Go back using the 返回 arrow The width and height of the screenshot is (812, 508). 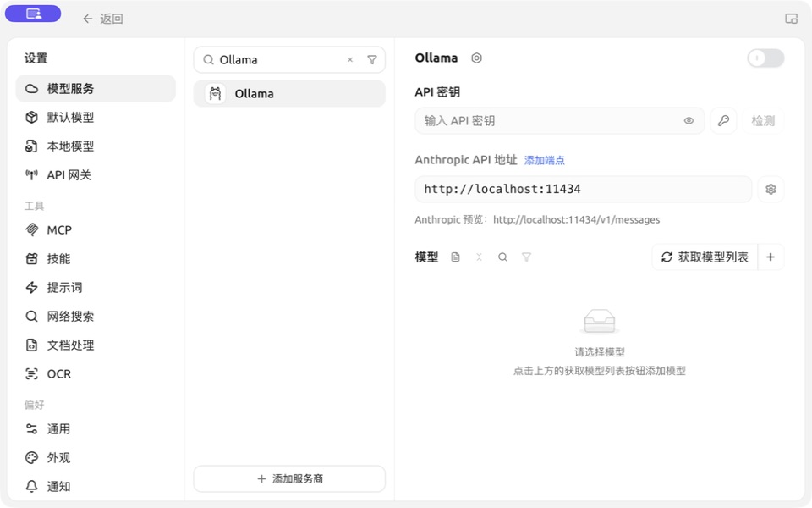coord(102,19)
